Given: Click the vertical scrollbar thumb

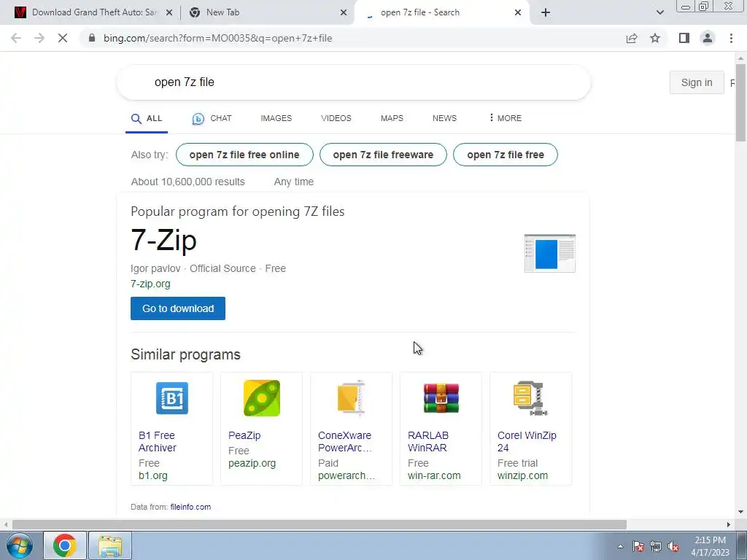Looking at the screenshot, I should pos(741,102).
